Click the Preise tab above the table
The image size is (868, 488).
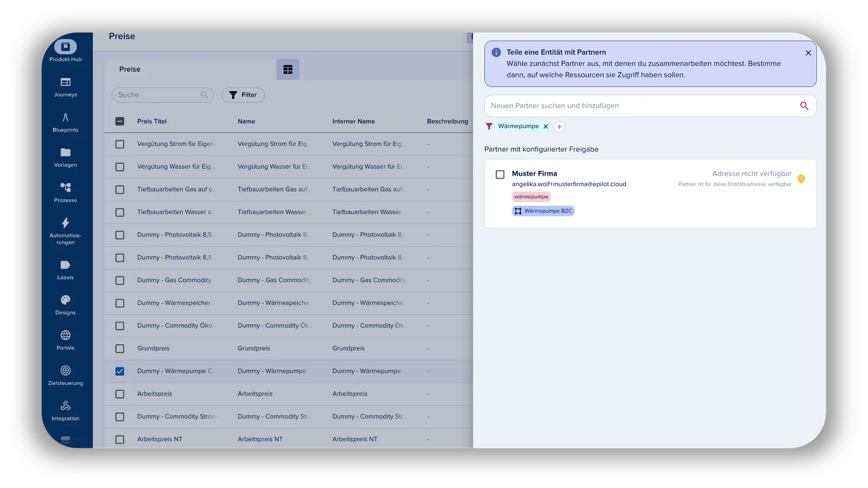(x=130, y=69)
